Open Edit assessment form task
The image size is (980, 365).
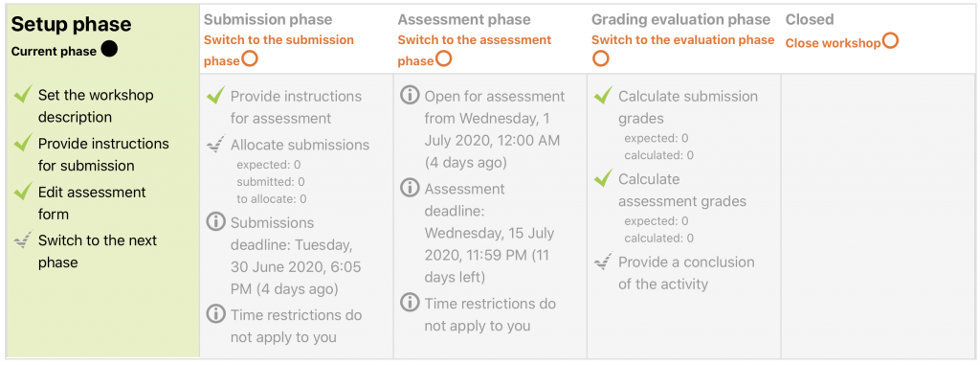92,203
